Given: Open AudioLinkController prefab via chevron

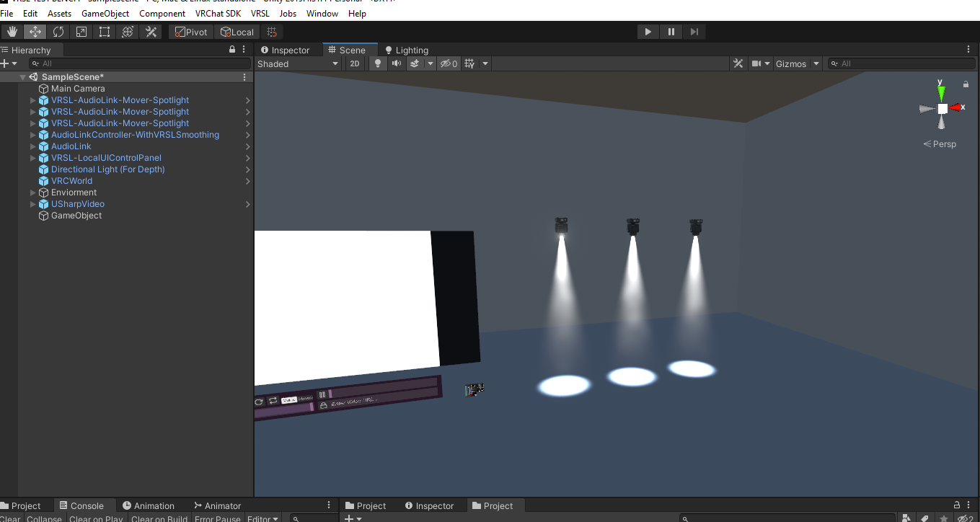Looking at the screenshot, I should (247, 135).
